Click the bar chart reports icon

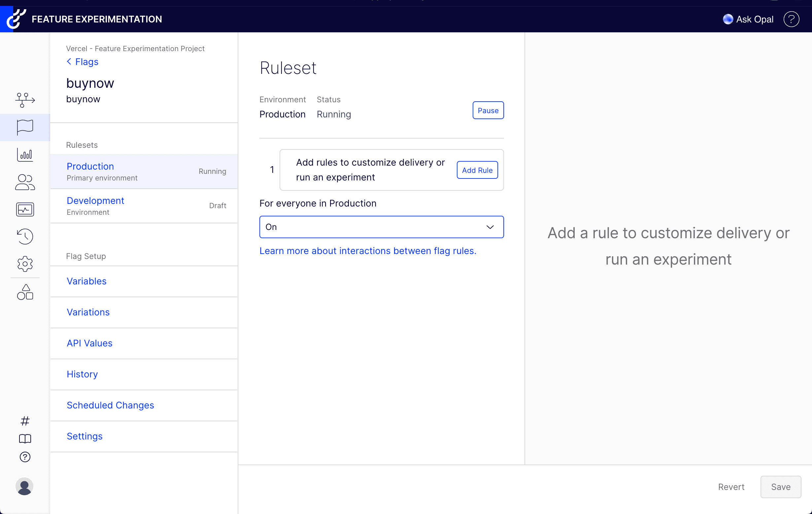point(25,155)
